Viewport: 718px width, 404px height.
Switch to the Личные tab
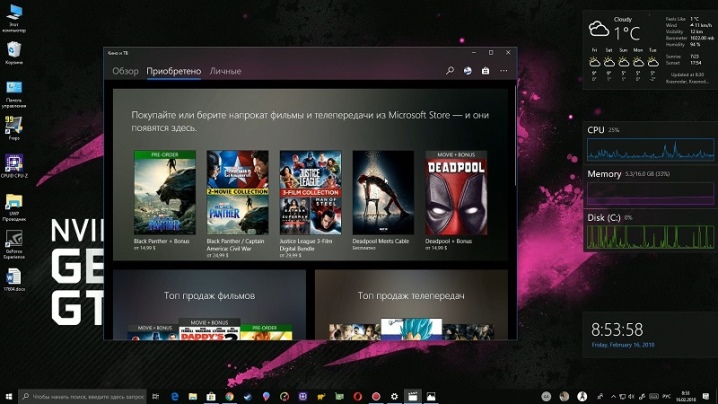(x=225, y=71)
